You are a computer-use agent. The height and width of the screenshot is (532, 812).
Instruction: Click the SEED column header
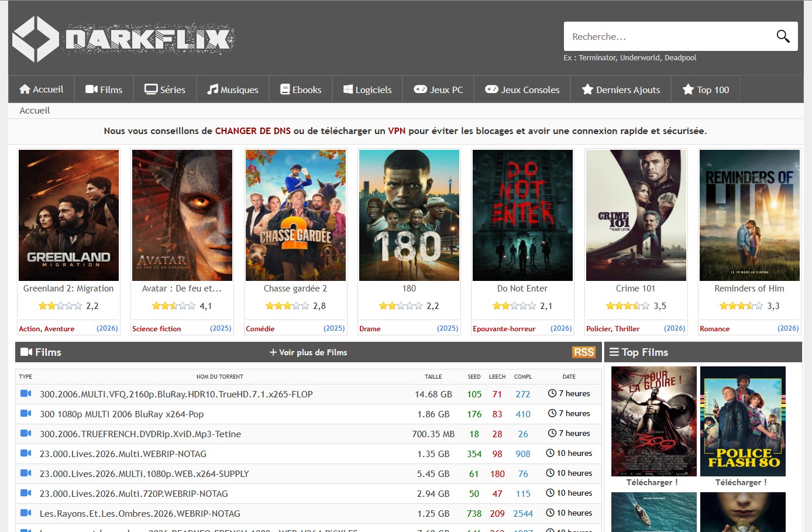click(x=474, y=377)
